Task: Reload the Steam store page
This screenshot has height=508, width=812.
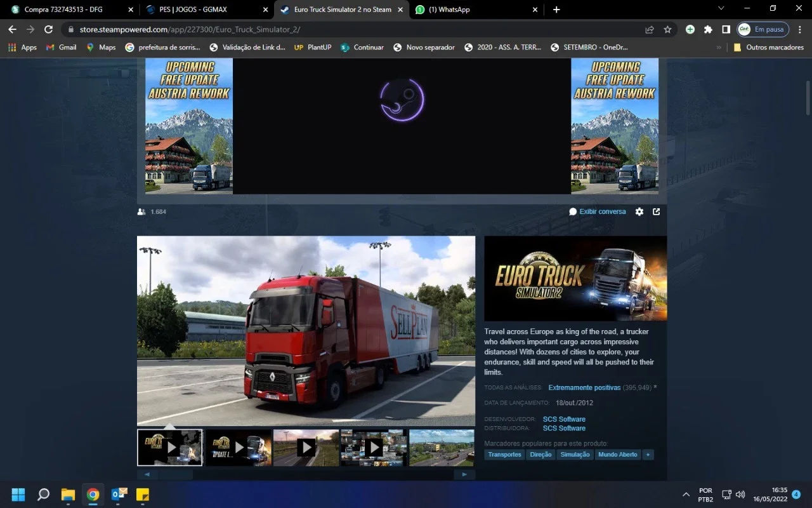Action: click(48, 29)
